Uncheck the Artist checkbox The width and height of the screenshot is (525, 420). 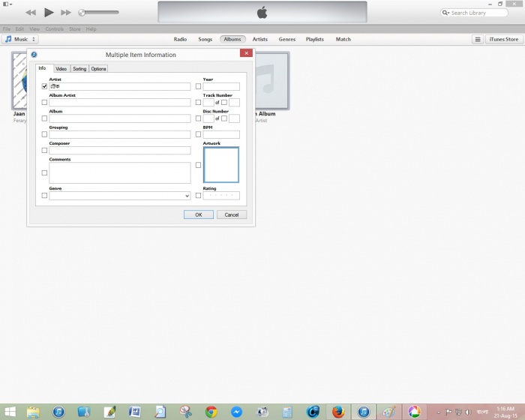point(44,86)
